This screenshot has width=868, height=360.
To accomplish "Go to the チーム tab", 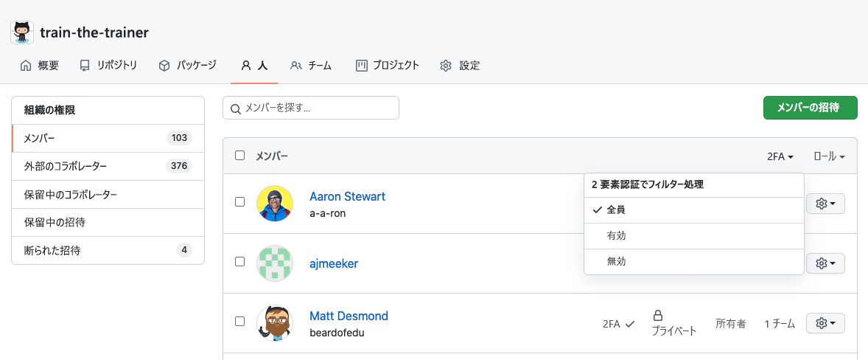I will pos(310,66).
